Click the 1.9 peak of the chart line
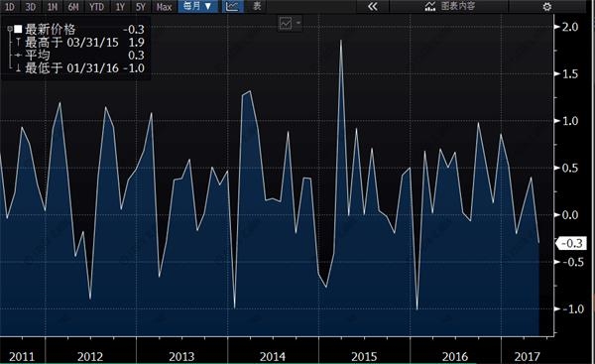Image resolution: width=595 pixels, height=364 pixels. tap(341, 41)
